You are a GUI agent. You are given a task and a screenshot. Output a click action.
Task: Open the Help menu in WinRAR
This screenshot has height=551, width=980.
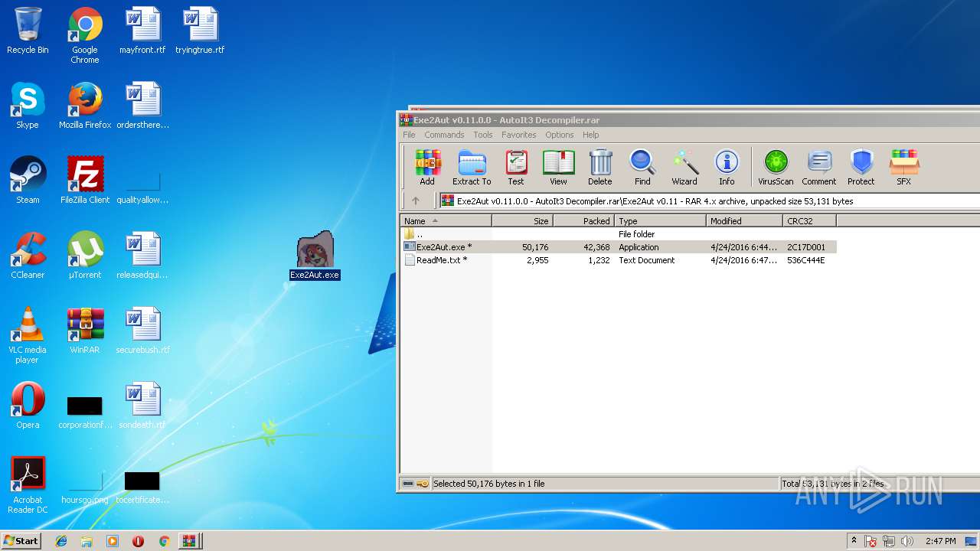coord(591,135)
